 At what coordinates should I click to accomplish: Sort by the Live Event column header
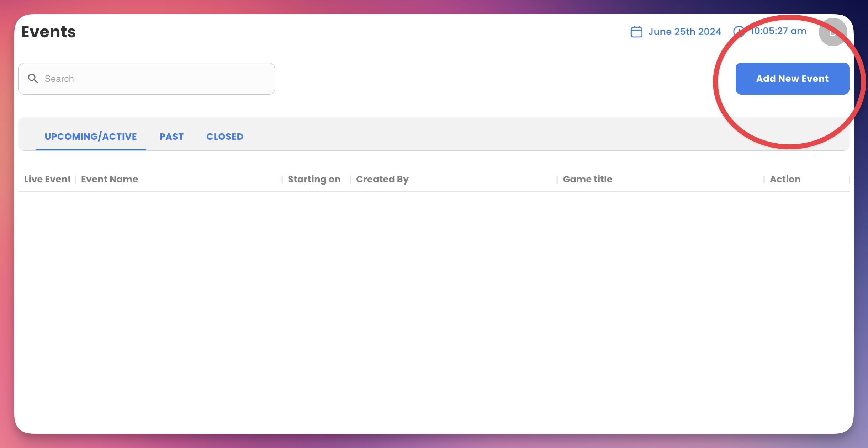47,179
